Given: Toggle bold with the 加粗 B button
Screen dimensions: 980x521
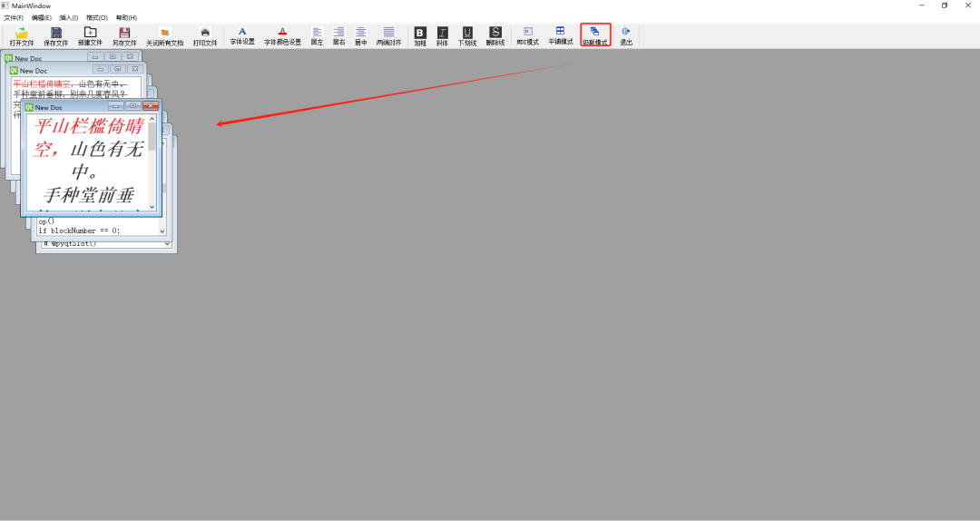Looking at the screenshot, I should (x=420, y=33).
